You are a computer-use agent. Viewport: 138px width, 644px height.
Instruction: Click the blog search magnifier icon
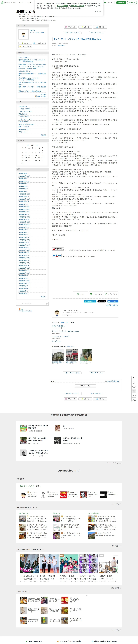(47, 304)
